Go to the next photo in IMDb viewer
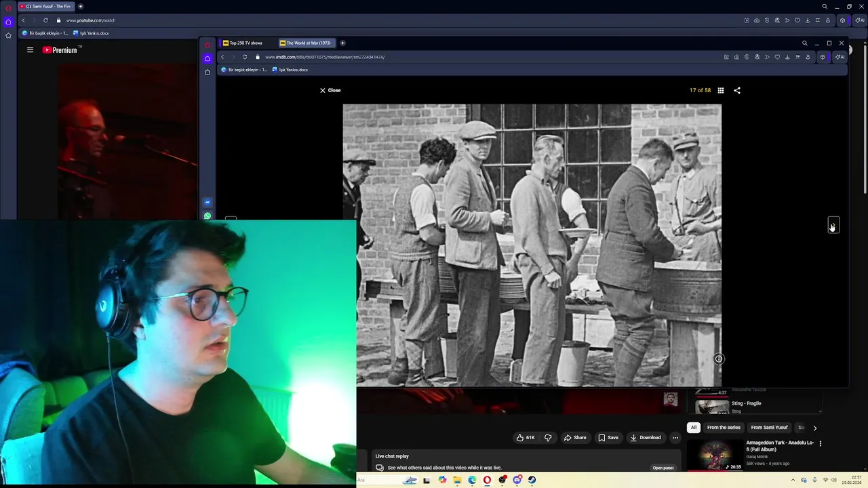Image resolution: width=868 pixels, height=488 pixels. pos(833,225)
